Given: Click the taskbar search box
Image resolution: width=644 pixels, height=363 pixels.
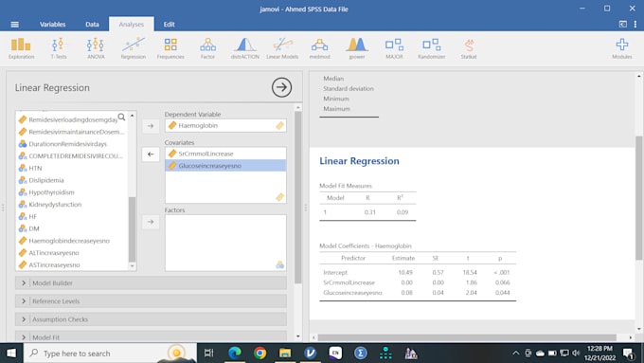Looking at the screenshot, I should click(x=110, y=354).
